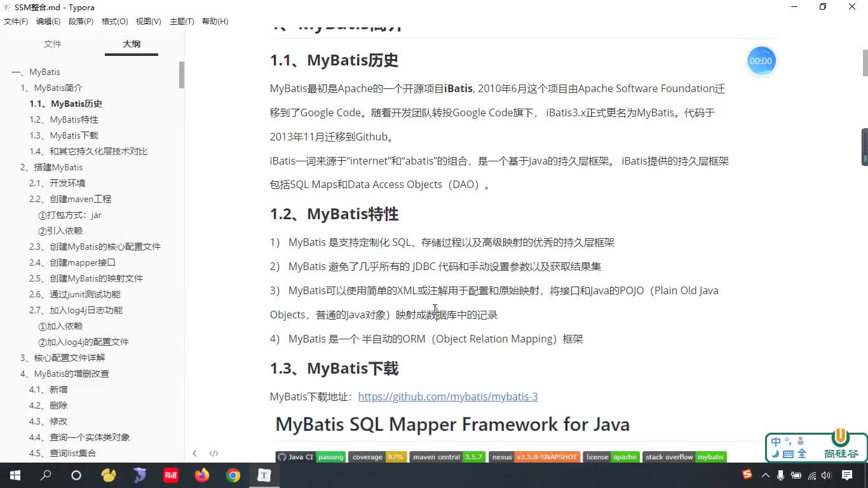The image size is (868, 488).
Task: Jump to 1.4、和其它持久化层技术对比 outline item
Action: 88,151
